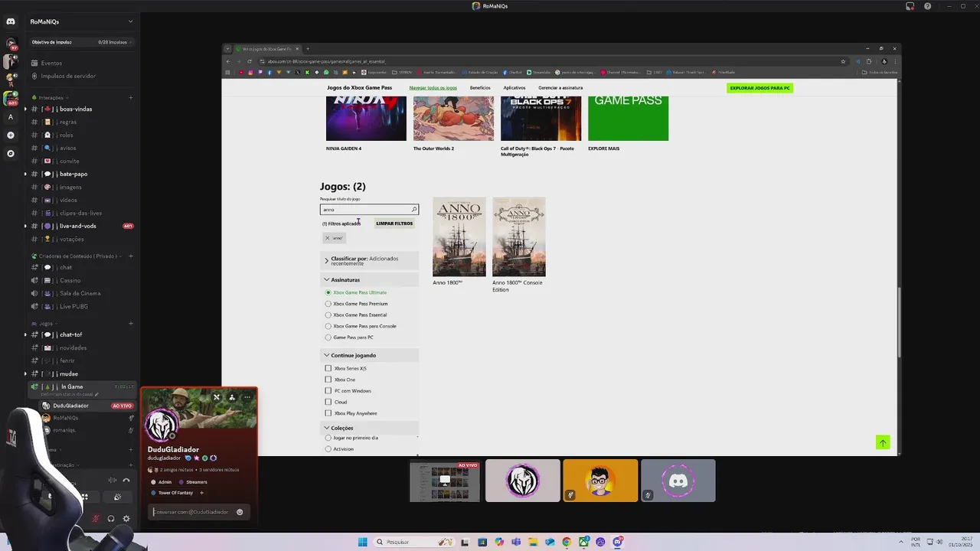Click the EXPLORE MAIS Game Pass tile

click(x=628, y=124)
